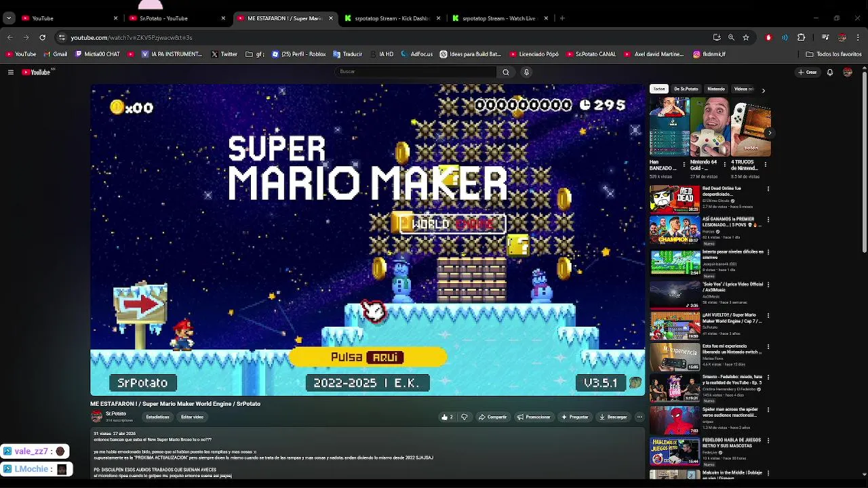
Task: Open the Crear upload menu
Action: coord(808,72)
